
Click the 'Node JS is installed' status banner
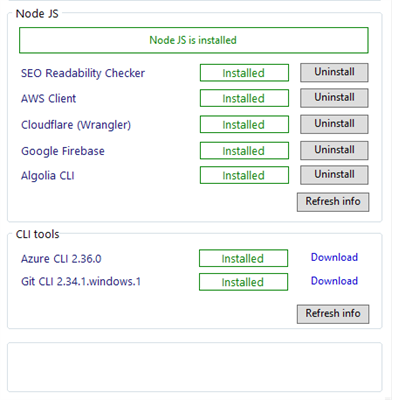pyautogui.click(x=194, y=40)
